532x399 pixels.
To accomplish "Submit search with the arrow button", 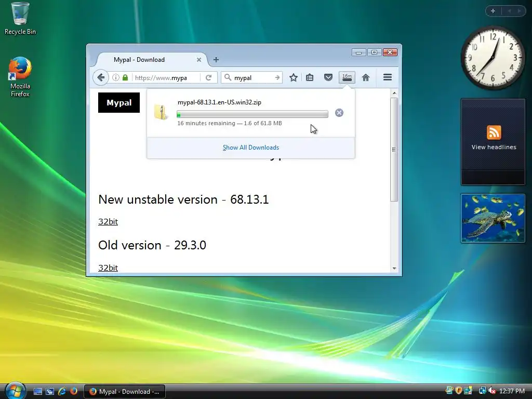I will pyautogui.click(x=277, y=78).
